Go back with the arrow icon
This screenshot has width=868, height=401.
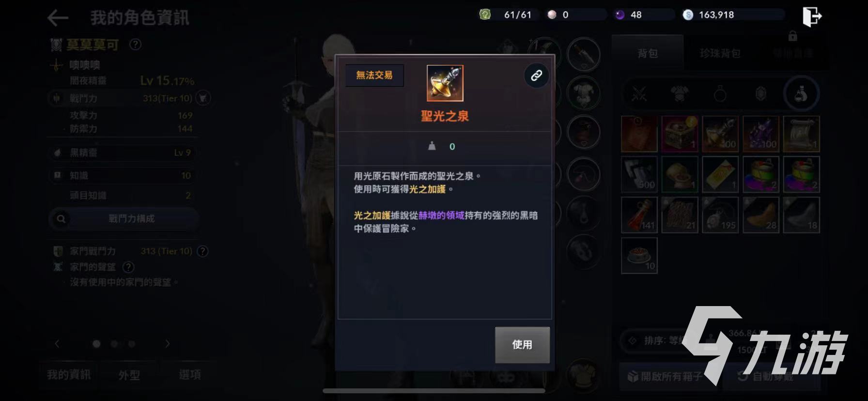click(x=58, y=18)
